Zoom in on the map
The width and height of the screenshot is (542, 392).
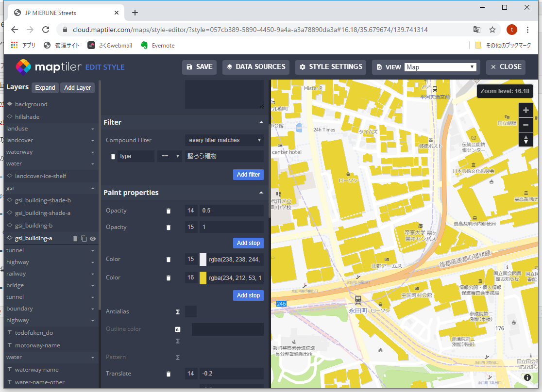(x=526, y=110)
